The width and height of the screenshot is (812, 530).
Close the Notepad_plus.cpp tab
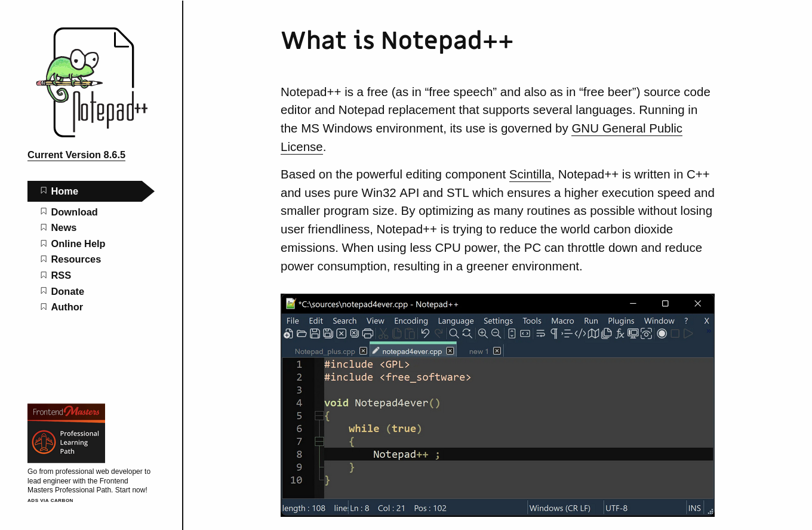coord(363,351)
